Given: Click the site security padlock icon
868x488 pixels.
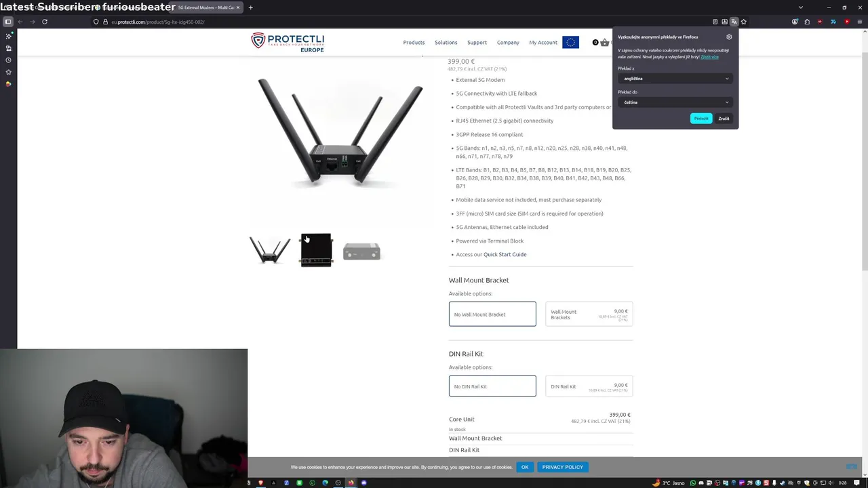Looking at the screenshot, I should click(x=105, y=22).
